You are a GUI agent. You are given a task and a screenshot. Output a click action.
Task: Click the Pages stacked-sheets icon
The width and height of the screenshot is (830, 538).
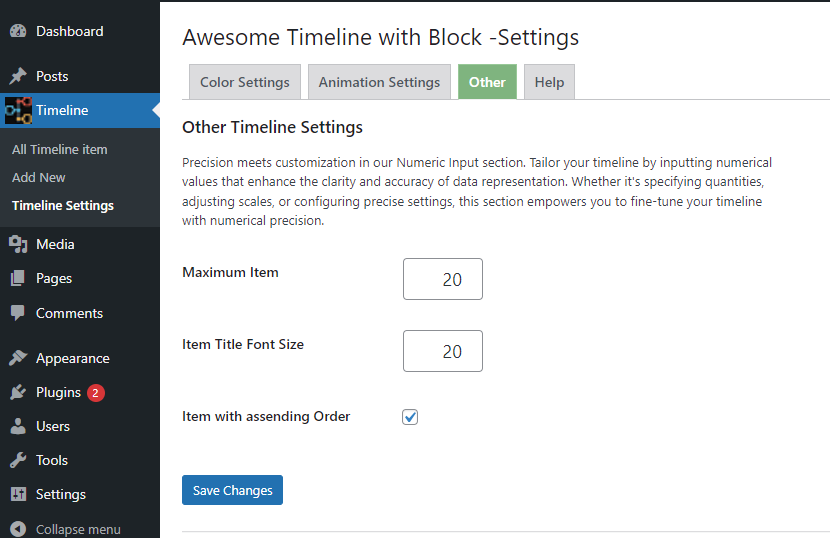(x=18, y=278)
